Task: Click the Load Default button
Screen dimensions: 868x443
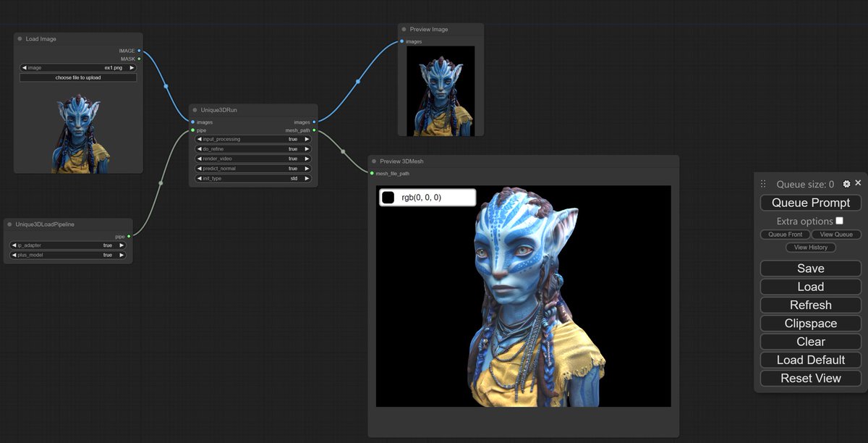Action: (811, 360)
